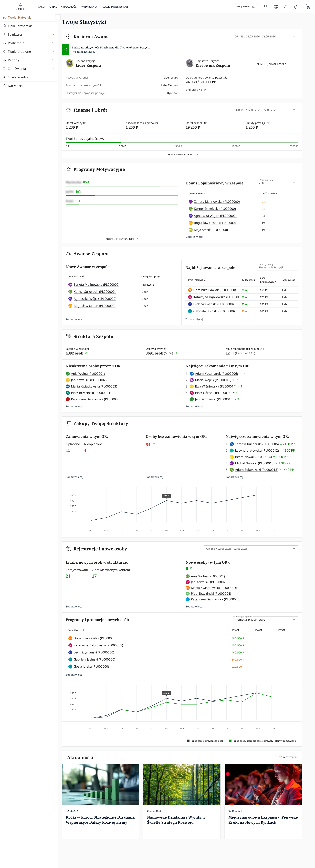
Task: Click the arrow beside 54 persons without order
Action: 154,445
